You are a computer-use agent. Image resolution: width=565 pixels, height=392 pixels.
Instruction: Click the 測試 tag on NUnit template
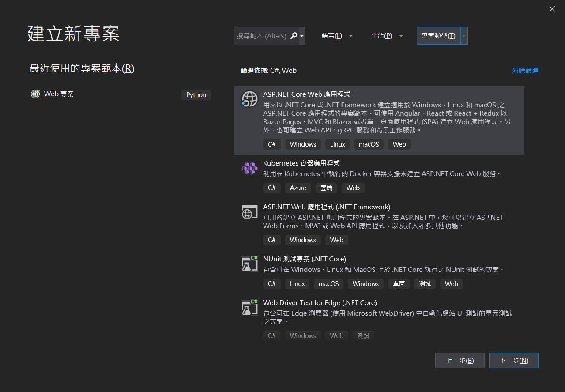[x=425, y=283]
